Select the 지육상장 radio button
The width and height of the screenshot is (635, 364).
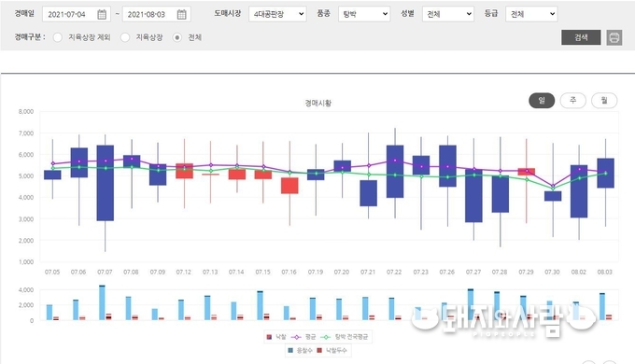click(x=125, y=37)
